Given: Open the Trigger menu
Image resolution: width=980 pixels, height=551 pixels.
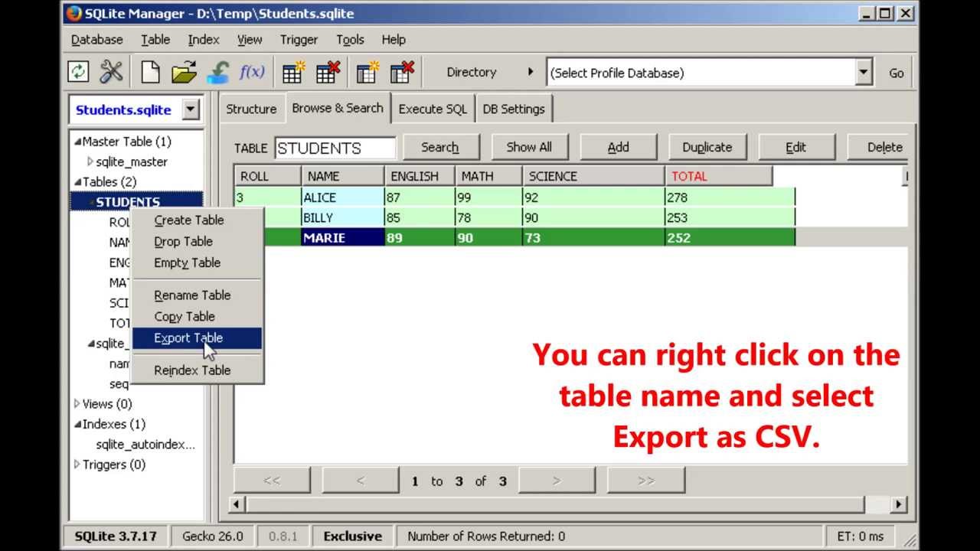Looking at the screenshot, I should (299, 40).
